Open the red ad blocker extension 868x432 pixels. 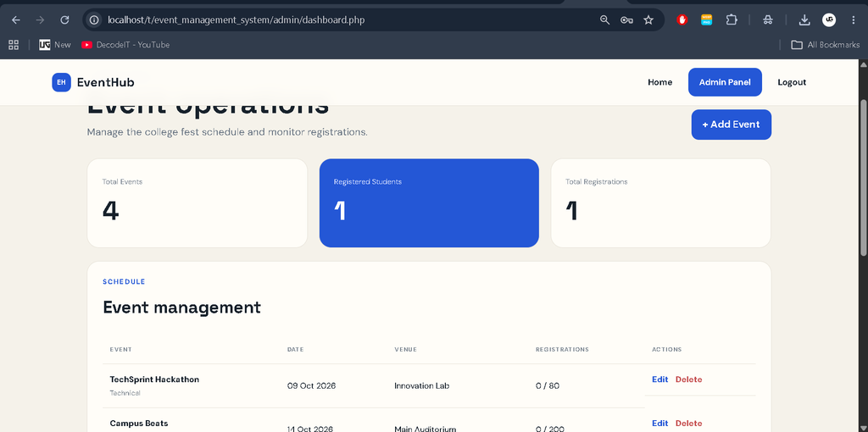[682, 20]
